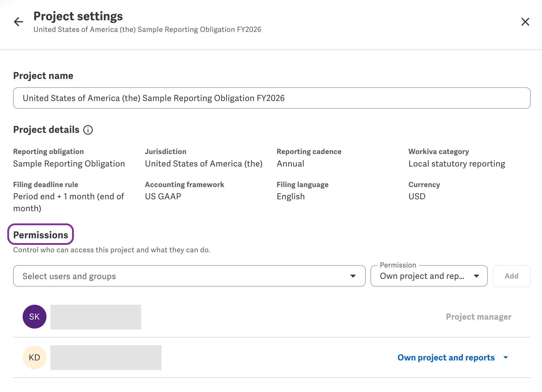Click the Accounting framework label
542x392 pixels.
click(185, 184)
